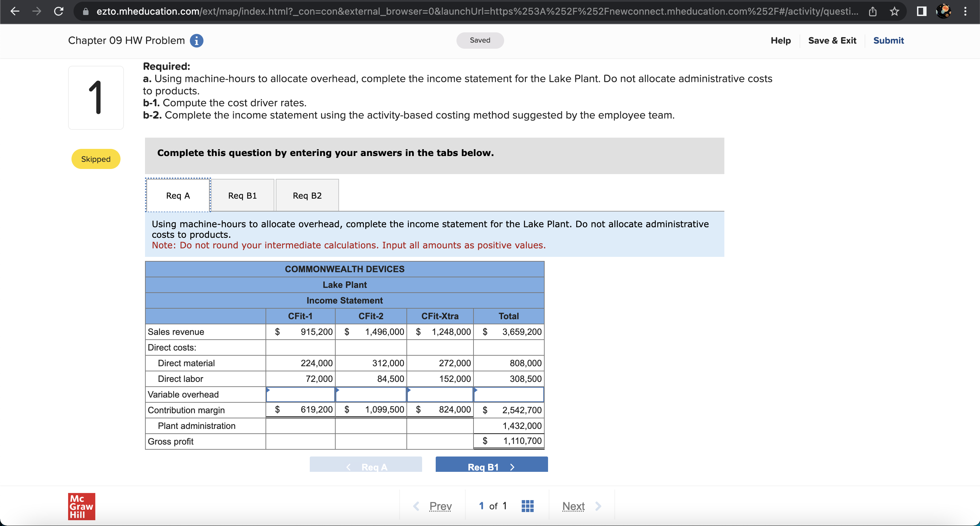Click the Next question link
Image resolution: width=980 pixels, height=526 pixels.
coord(573,506)
